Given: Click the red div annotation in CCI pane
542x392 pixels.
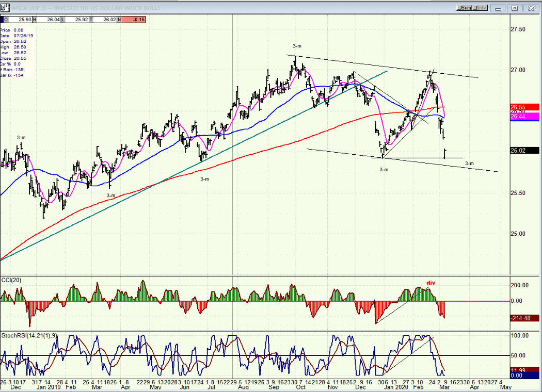Looking at the screenshot, I should click(x=431, y=283).
